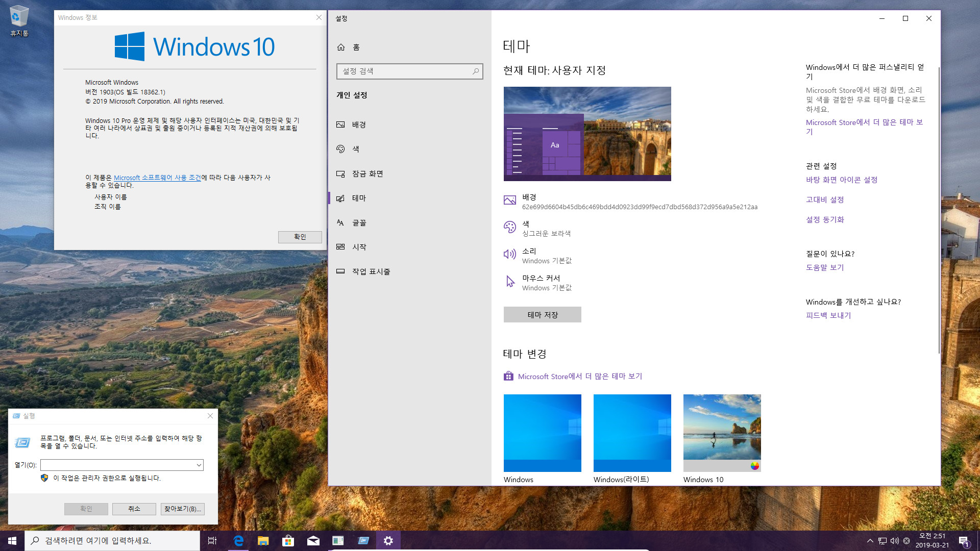Show hidden tray icons chevron

(x=870, y=541)
